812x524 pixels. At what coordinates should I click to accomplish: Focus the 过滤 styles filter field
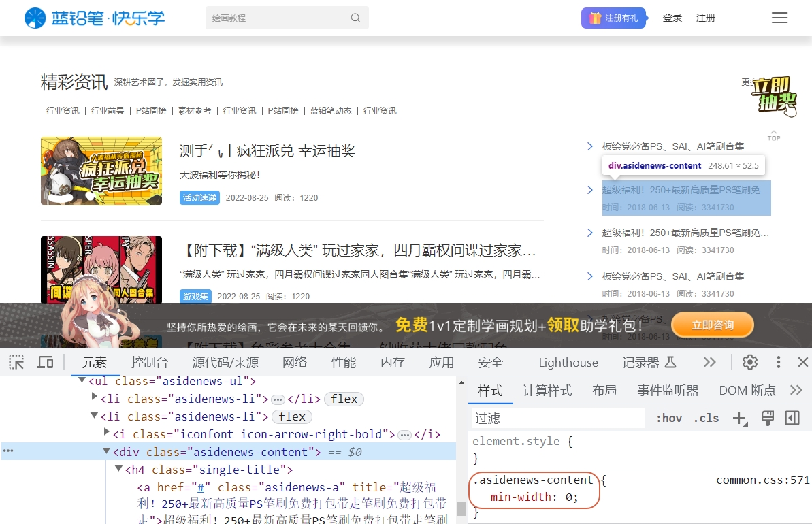[x=557, y=418]
